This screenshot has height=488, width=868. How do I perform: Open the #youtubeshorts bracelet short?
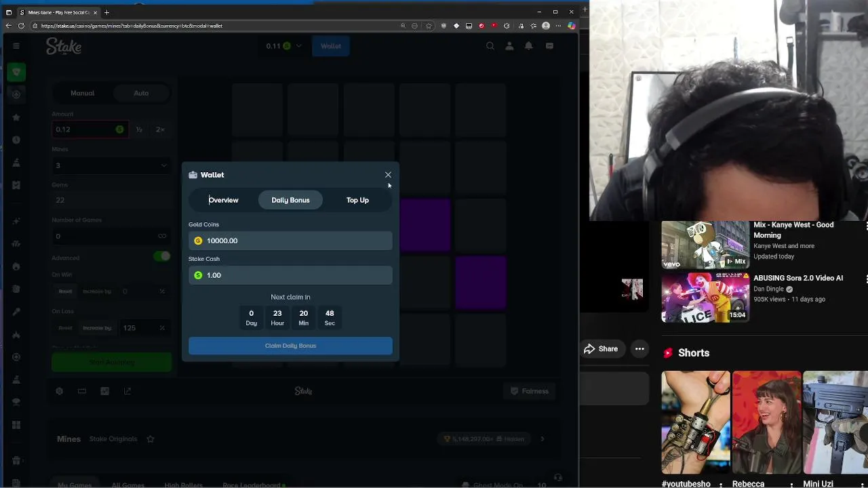[x=696, y=422]
